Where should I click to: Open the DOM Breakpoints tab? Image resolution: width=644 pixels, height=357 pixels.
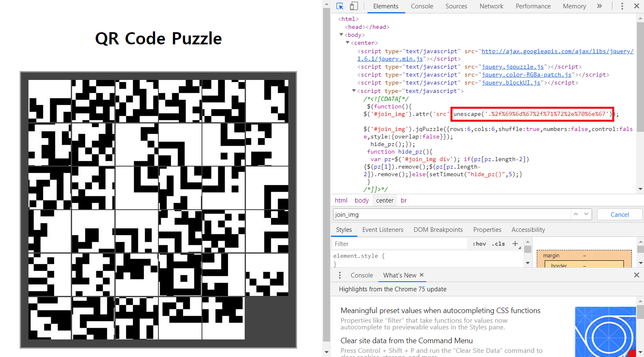[x=438, y=230]
